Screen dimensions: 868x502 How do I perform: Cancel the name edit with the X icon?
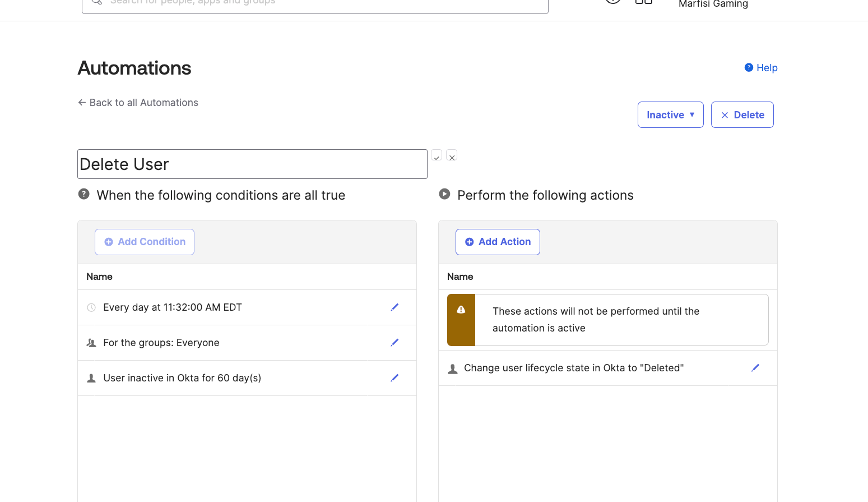click(x=452, y=155)
